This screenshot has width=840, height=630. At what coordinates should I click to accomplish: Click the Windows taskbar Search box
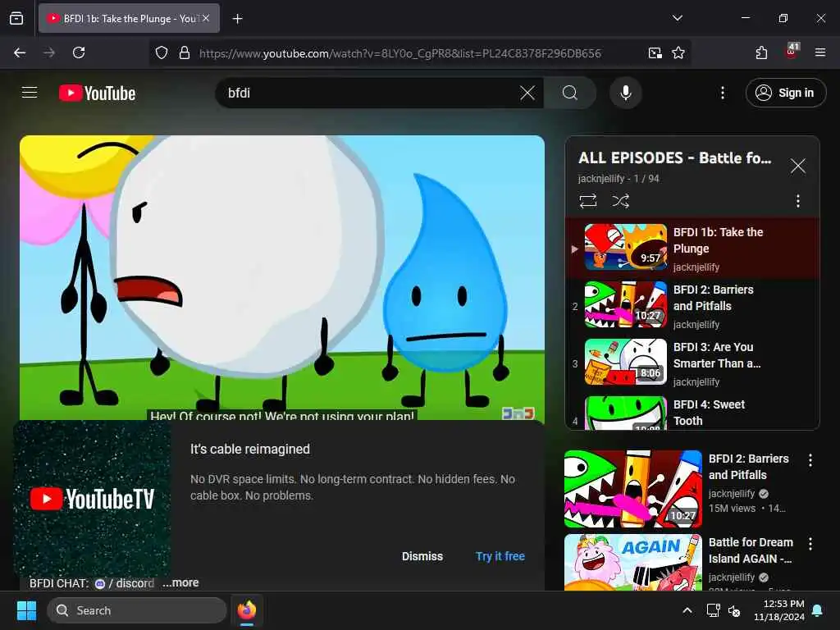tap(137, 610)
